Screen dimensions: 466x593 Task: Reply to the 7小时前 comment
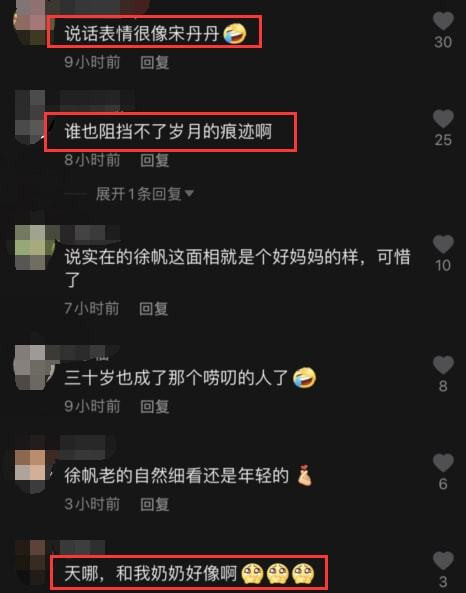point(153,309)
